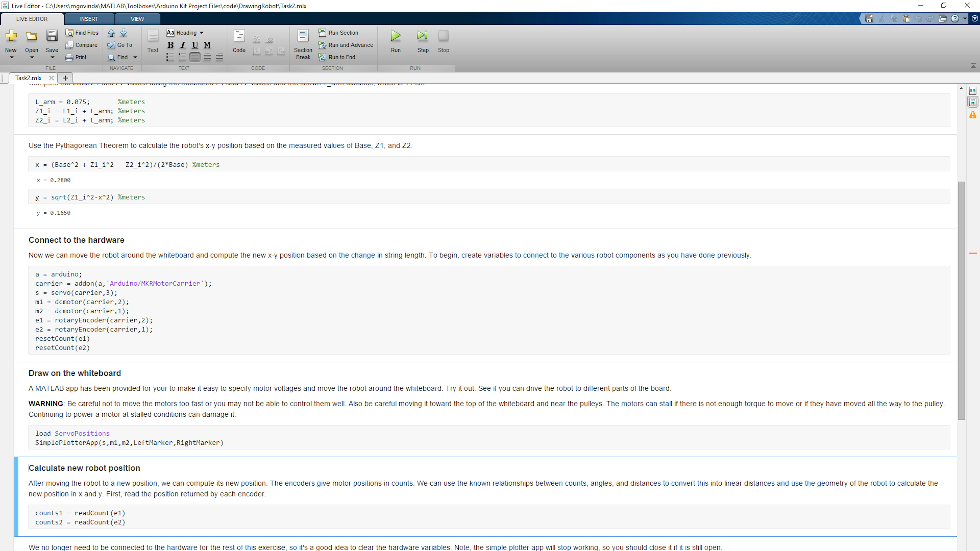
Task: Open quick access toolbar options arrow
Action: (965, 18)
